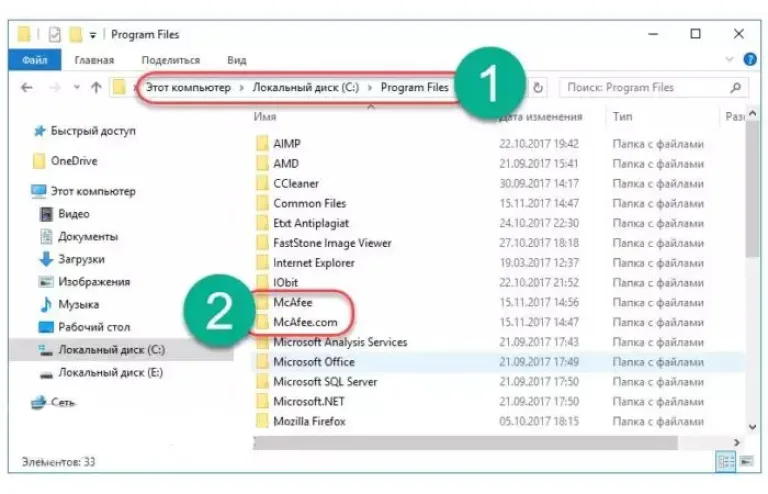Select the IObit folder
Image resolution: width=768 pixels, height=494 pixels.
pyautogui.click(x=286, y=282)
